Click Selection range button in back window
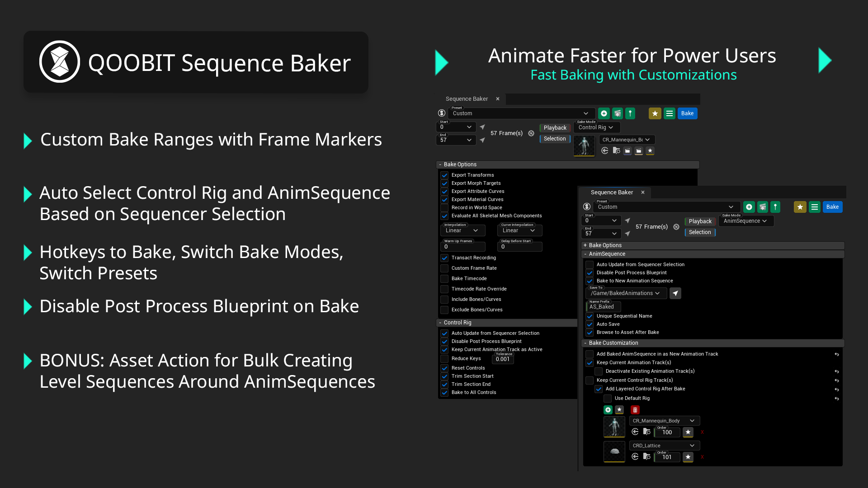The height and width of the screenshot is (488, 868). pos(555,139)
